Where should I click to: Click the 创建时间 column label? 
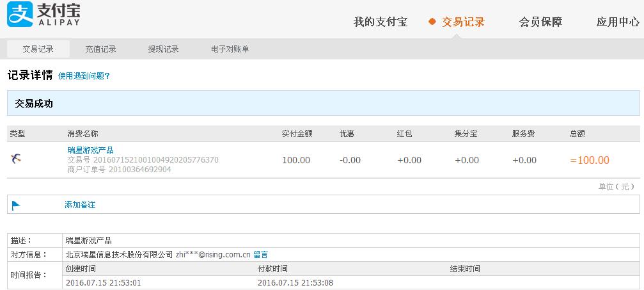tap(81, 269)
